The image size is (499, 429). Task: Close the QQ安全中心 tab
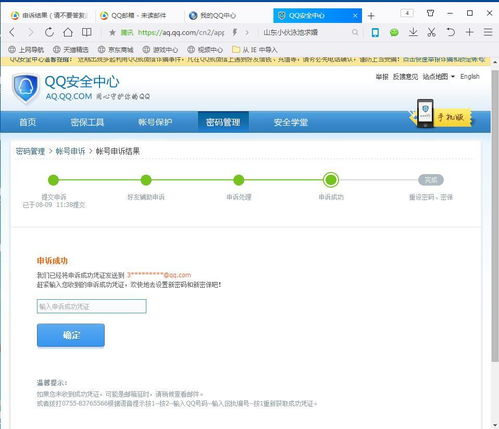tap(355, 15)
